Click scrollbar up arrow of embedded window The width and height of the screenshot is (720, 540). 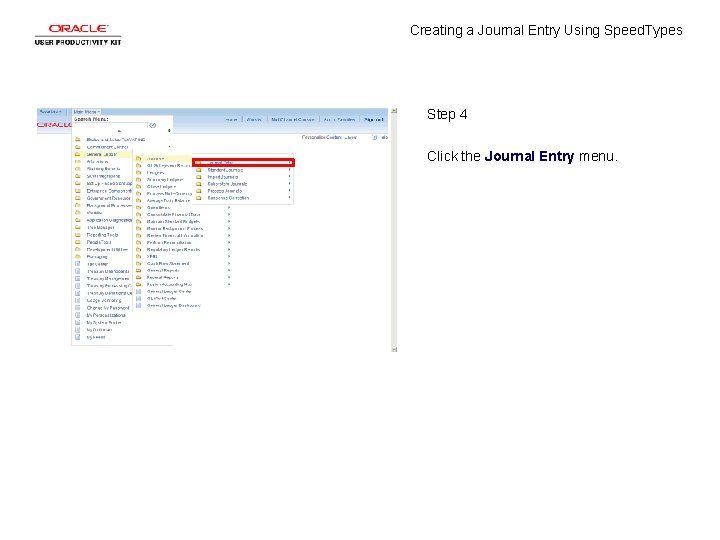pyautogui.click(x=394, y=111)
